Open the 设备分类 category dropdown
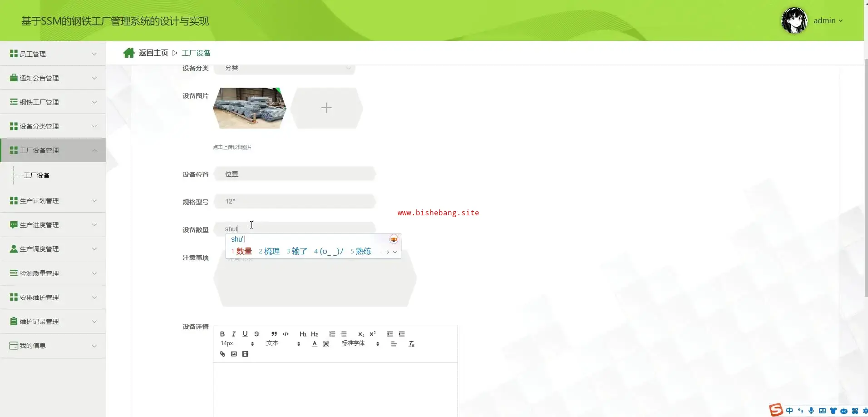868x417 pixels. click(x=284, y=68)
